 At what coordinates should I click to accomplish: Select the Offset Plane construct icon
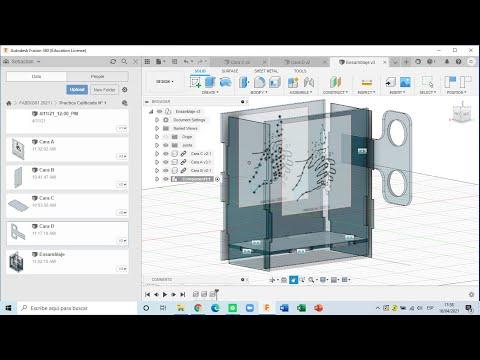point(335,82)
